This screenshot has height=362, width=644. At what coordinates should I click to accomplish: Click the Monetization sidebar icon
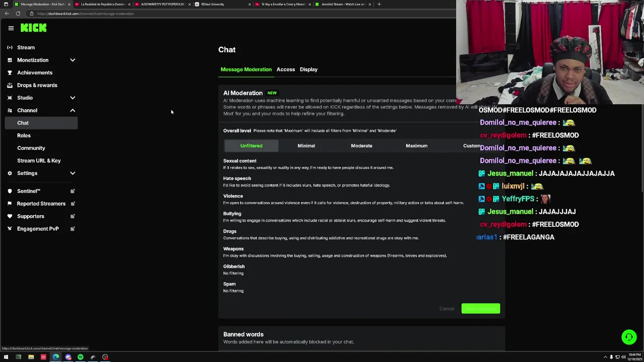coord(10,60)
